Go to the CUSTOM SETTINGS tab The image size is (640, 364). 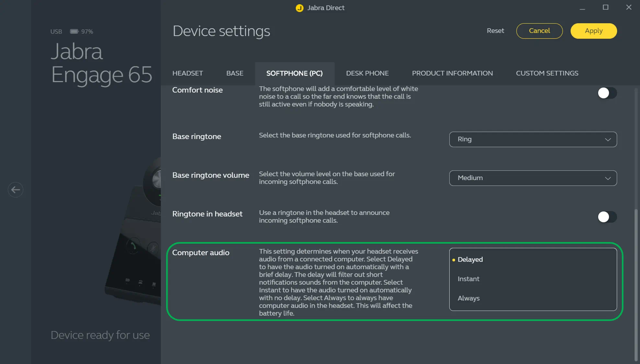547,73
